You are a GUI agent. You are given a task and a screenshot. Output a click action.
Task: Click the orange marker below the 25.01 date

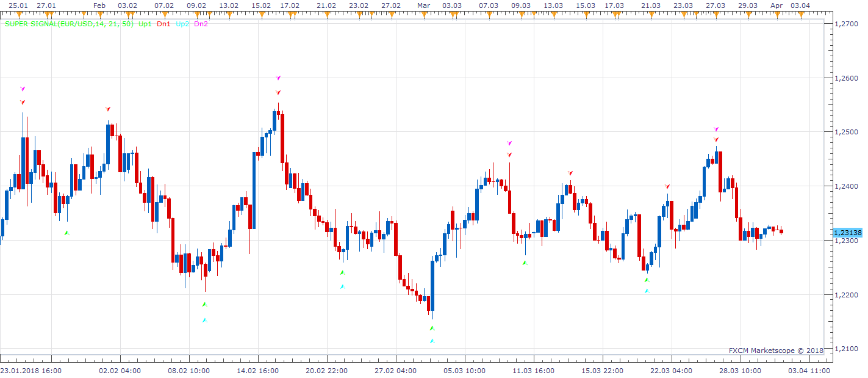click(x=18, y=14)
